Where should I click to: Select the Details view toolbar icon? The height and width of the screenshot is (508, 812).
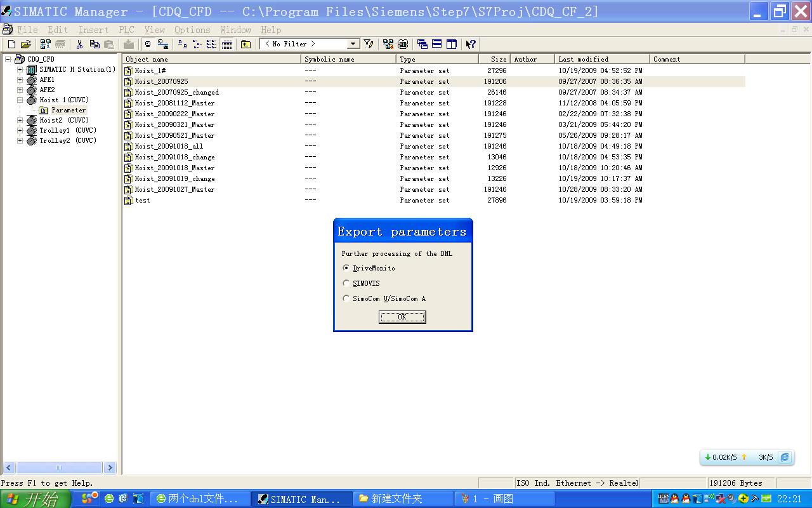[227, 44]
